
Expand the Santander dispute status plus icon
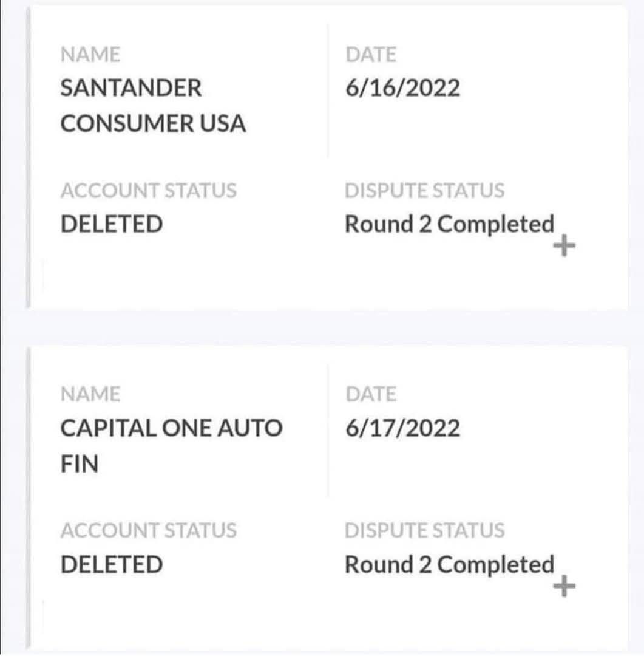(x=565, y=247)
